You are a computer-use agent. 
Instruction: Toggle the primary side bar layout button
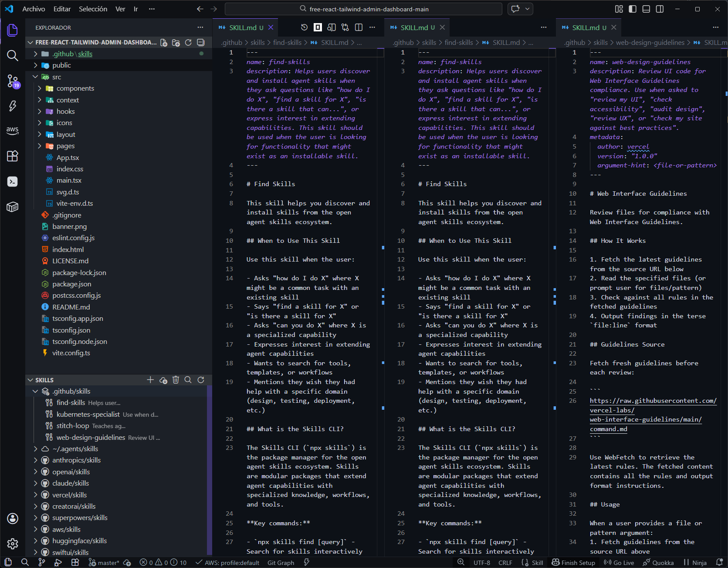(633, 9)
